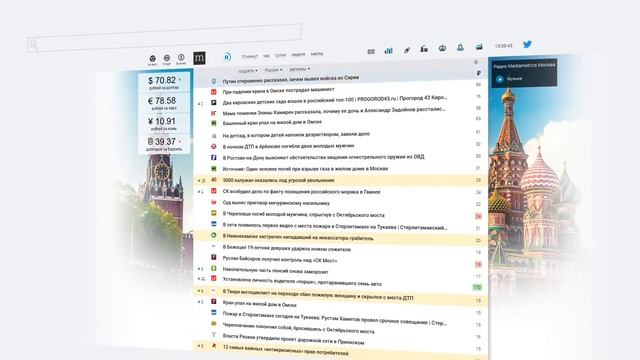
Task: Expand the arrow next to $ 70.82 rate
Action: [x=180, y=80]
